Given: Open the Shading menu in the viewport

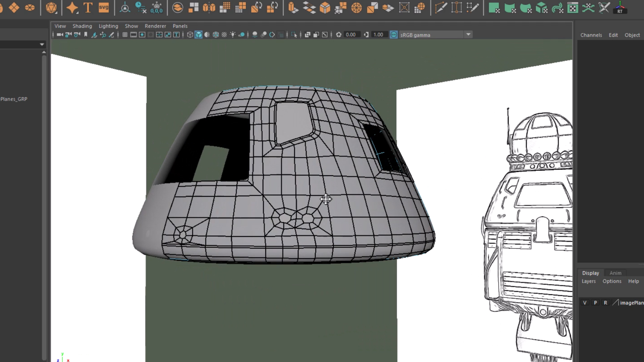Looking at the screenshot, I should coord(82,26).
